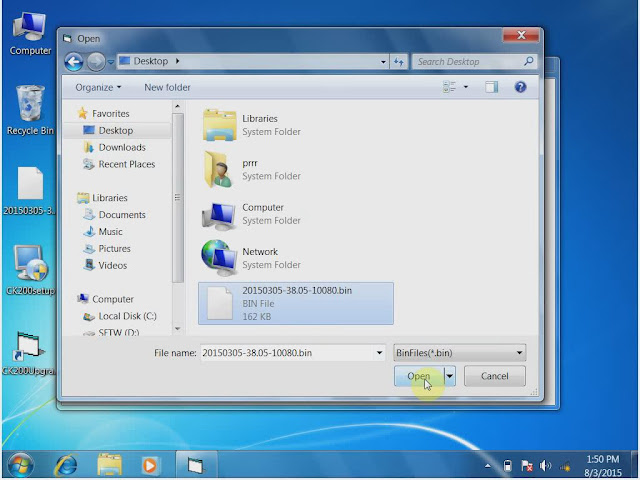Open Local Disk (C:) in sidebar

pyautogui.click(x=127, y=316)
